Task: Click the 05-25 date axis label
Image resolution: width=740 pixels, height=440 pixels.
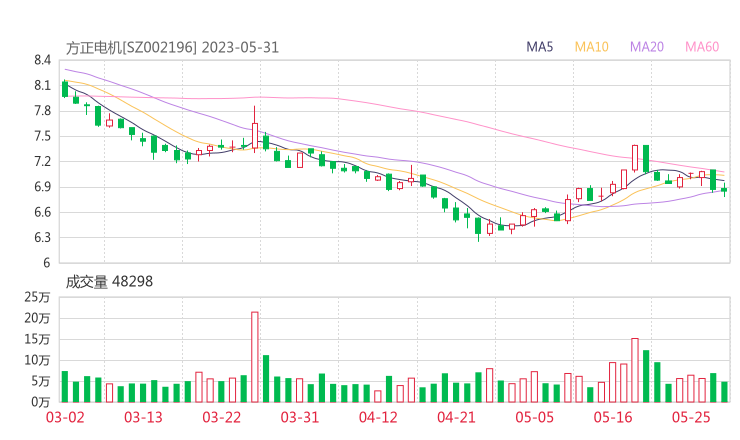Action: point(691,417)
